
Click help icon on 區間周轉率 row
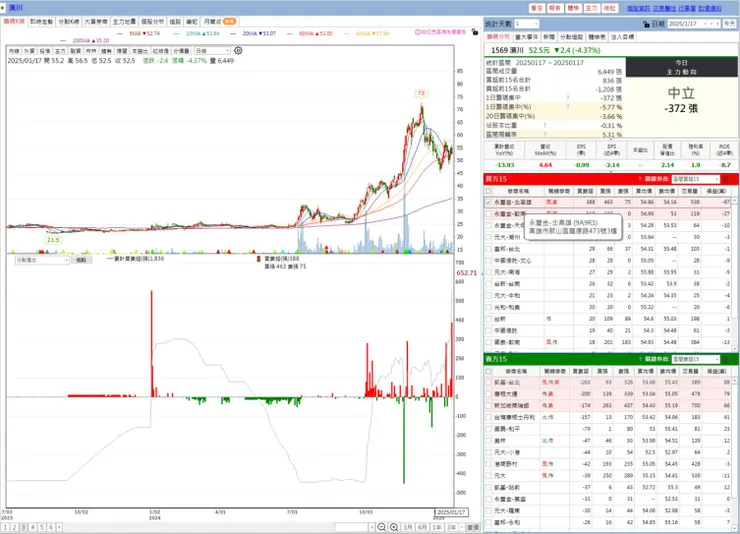[x=545, y=134]
